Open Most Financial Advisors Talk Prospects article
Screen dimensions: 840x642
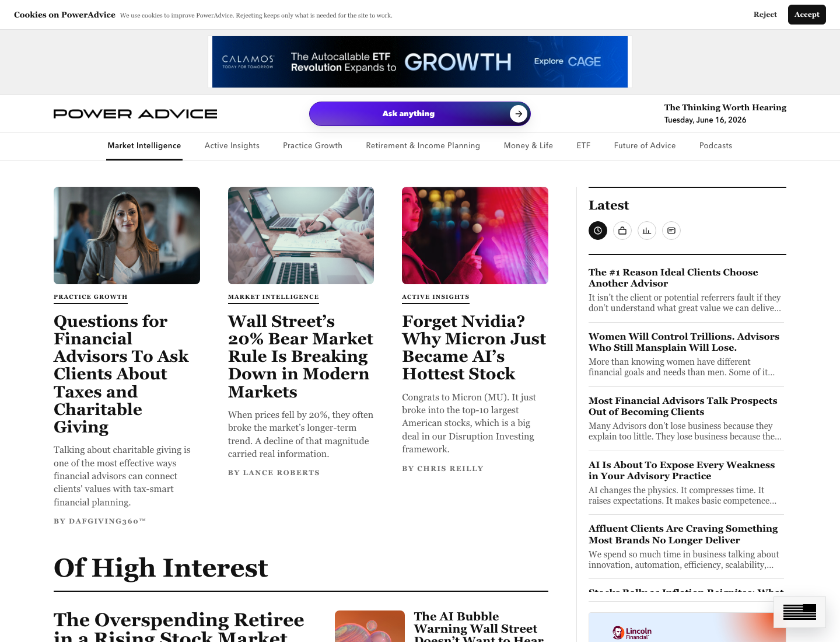pyautogui.click(x=683, y=406)
